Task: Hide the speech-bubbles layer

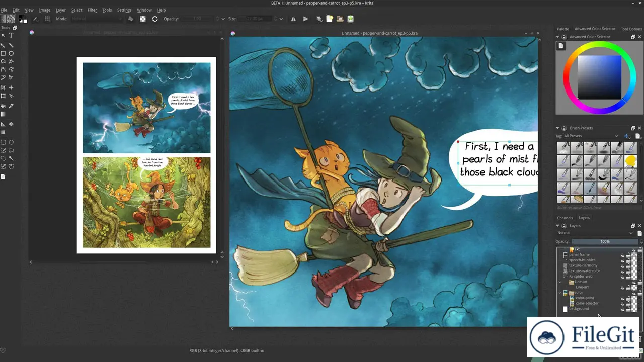Action: coord(622,260)
